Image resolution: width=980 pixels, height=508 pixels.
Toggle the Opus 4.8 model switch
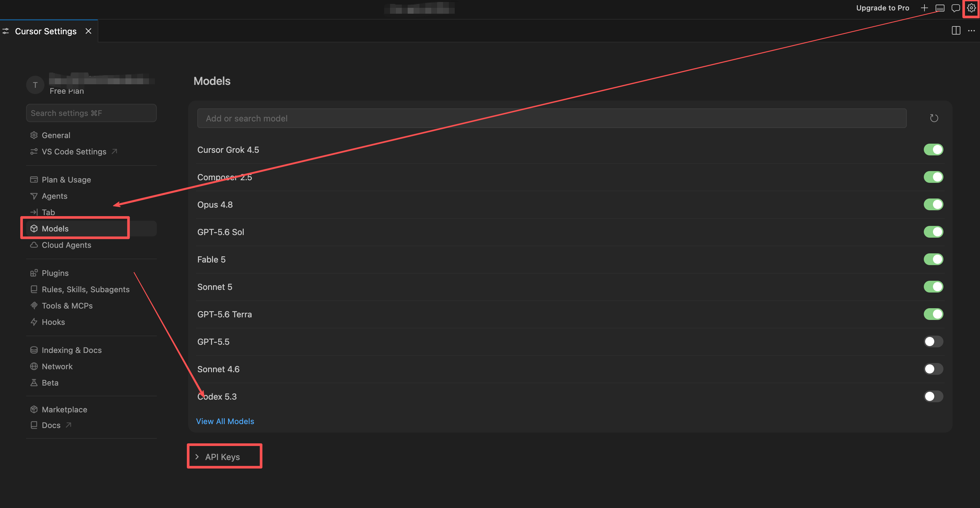click(x=934, y=205)
